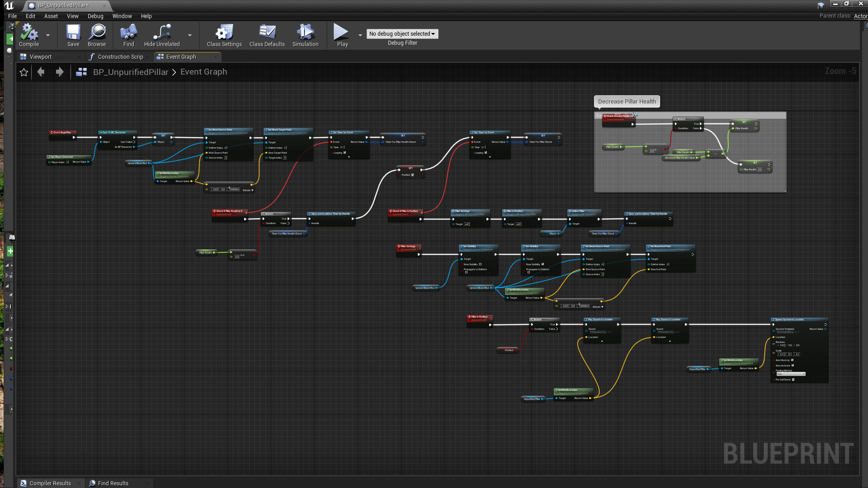
Task: Switch to the Construction Script tab
Action: tap(120, 57)
